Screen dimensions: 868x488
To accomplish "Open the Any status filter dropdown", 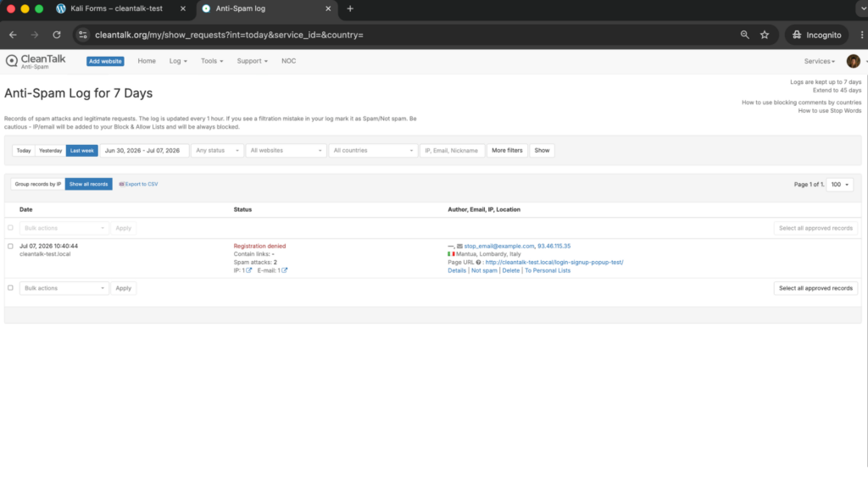I will pos(217,151).
